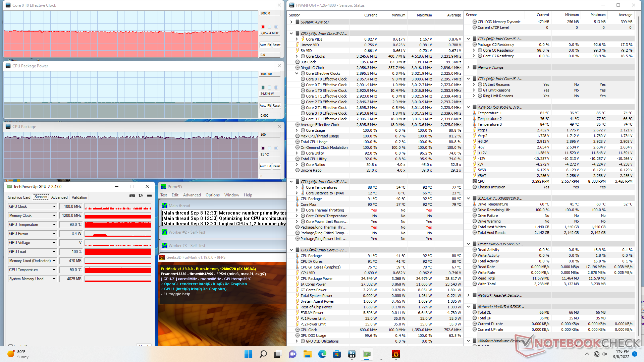644x362 pixels.
Task: Expand Memory Timings sensor group
Action: coord(468,67)
